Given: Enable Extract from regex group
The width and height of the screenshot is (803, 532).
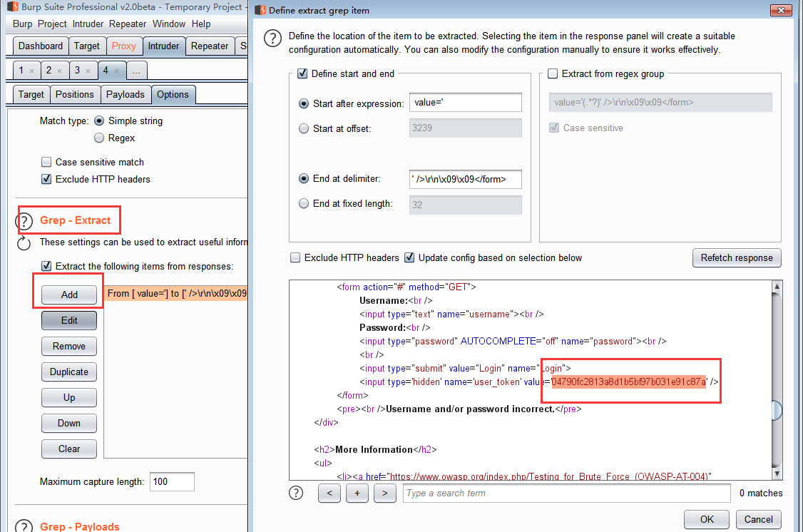Looking at the screenshot, I should pos(553,73).
